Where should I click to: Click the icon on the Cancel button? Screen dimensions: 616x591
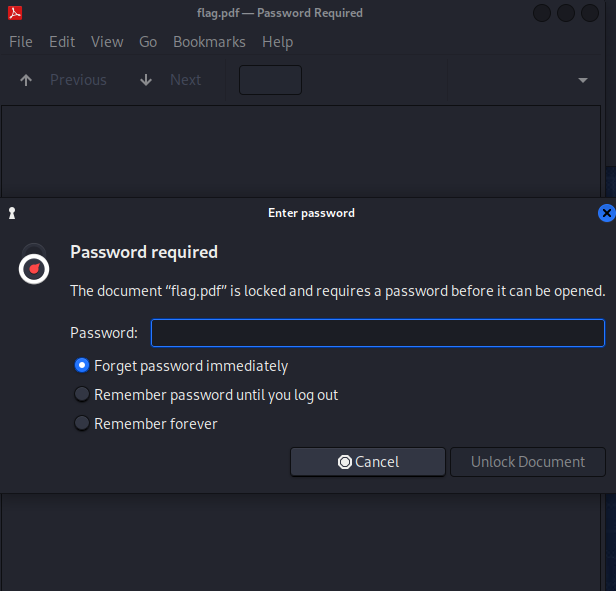345,462
